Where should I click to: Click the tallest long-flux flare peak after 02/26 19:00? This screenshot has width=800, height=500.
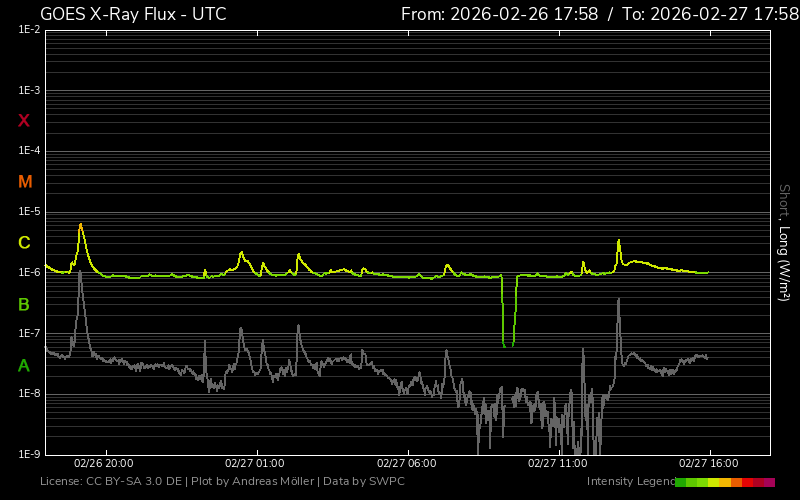coord(81,224)
